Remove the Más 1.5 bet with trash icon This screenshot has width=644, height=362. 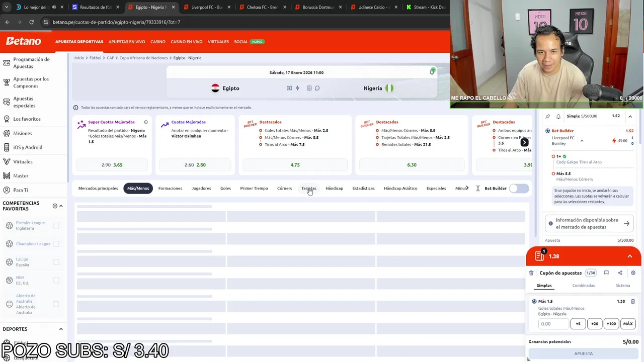633,301
